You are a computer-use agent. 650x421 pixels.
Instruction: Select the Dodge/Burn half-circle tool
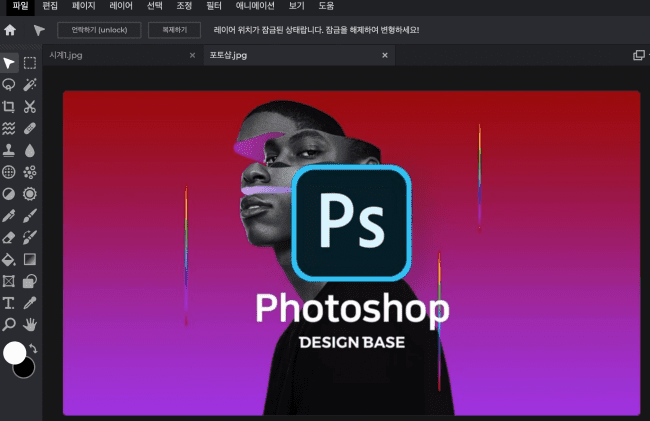point(9,194)
